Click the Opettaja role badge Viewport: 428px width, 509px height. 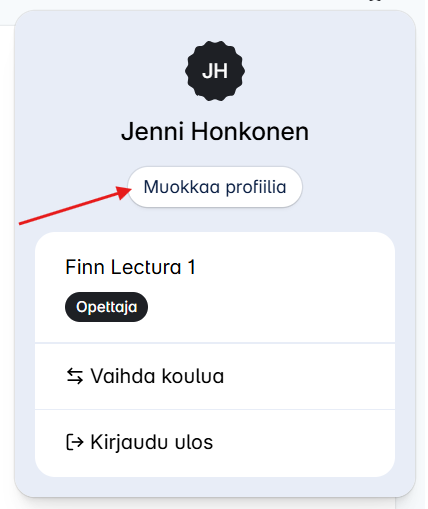(106, 307)
